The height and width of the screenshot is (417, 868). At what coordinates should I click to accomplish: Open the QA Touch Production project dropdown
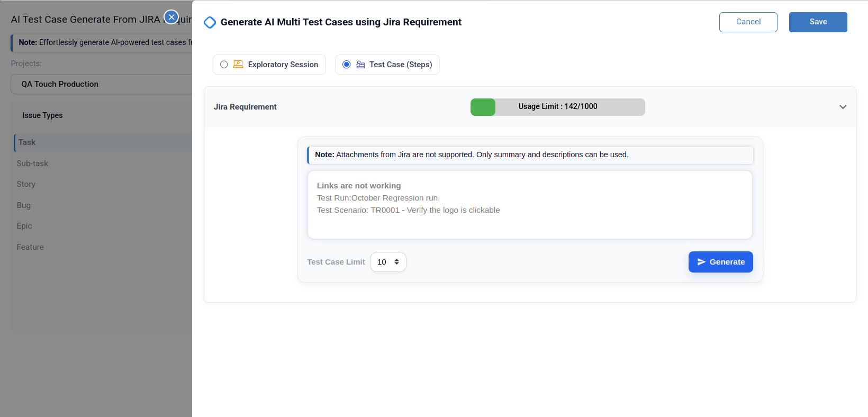point(102,84)
